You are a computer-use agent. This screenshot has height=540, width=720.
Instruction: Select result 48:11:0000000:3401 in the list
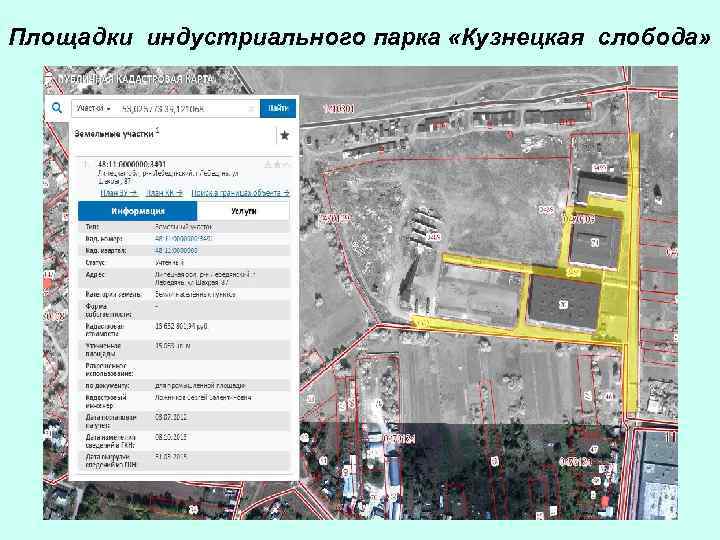(x=132, y=164)
